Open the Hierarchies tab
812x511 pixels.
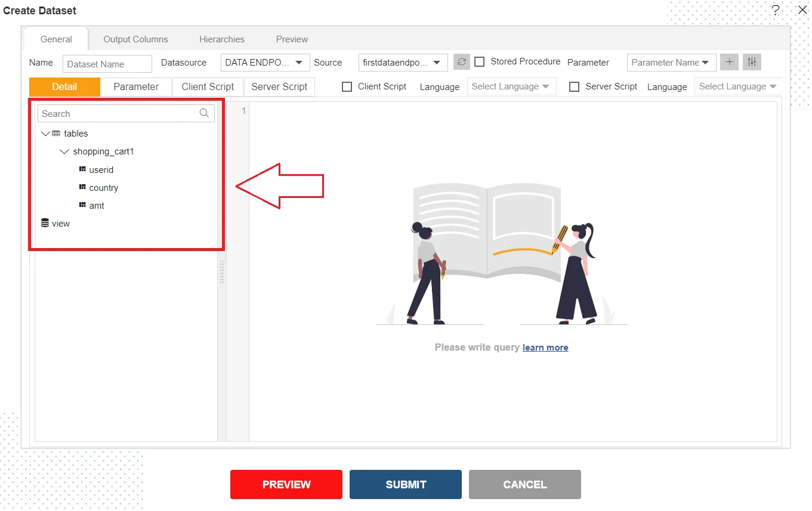pyautogui.click(x=222, y=39)
